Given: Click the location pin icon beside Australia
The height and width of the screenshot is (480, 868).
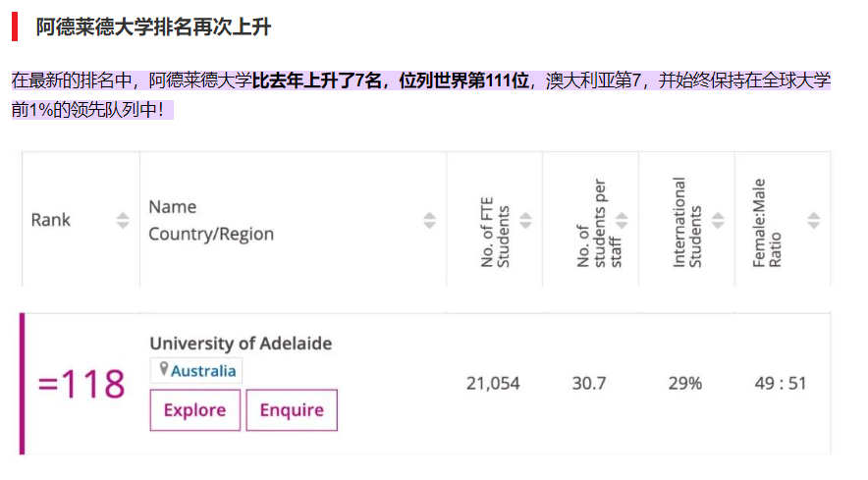Looking at the screenshot, I should [163, 370].
